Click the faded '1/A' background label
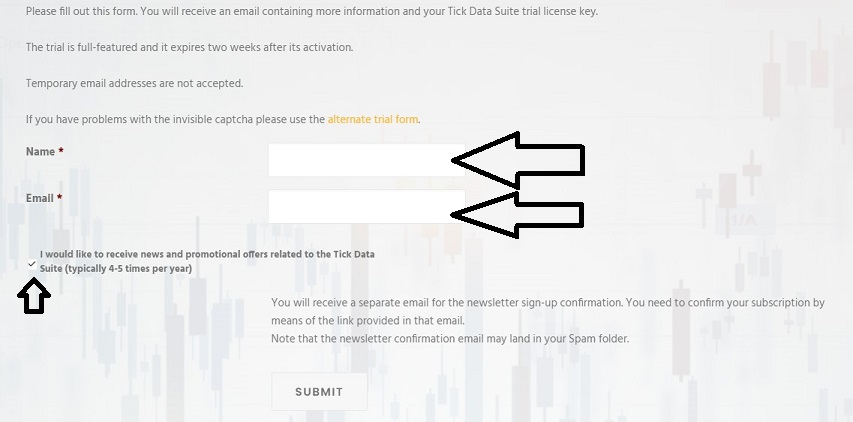 [x=744, y=221]
